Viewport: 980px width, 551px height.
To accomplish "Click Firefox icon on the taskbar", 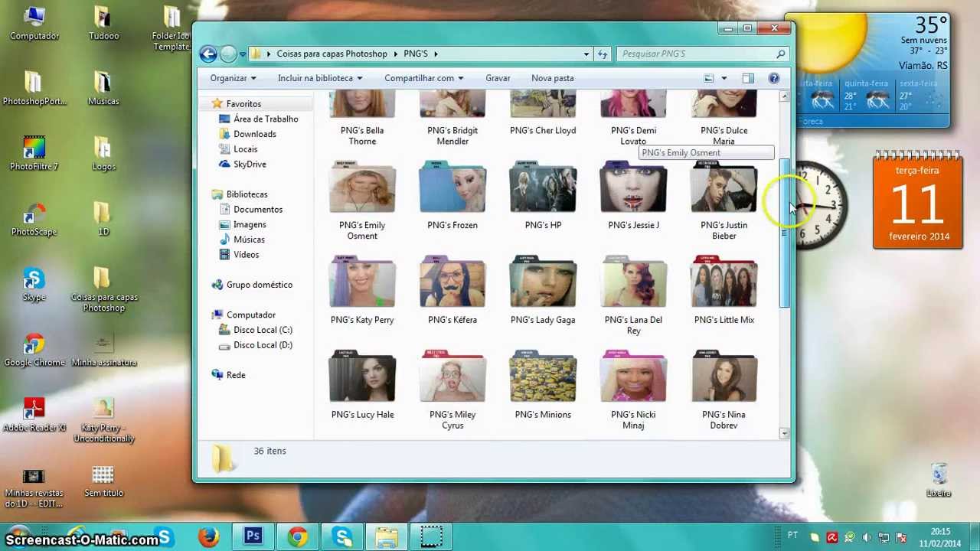I will tap(208, 536).
